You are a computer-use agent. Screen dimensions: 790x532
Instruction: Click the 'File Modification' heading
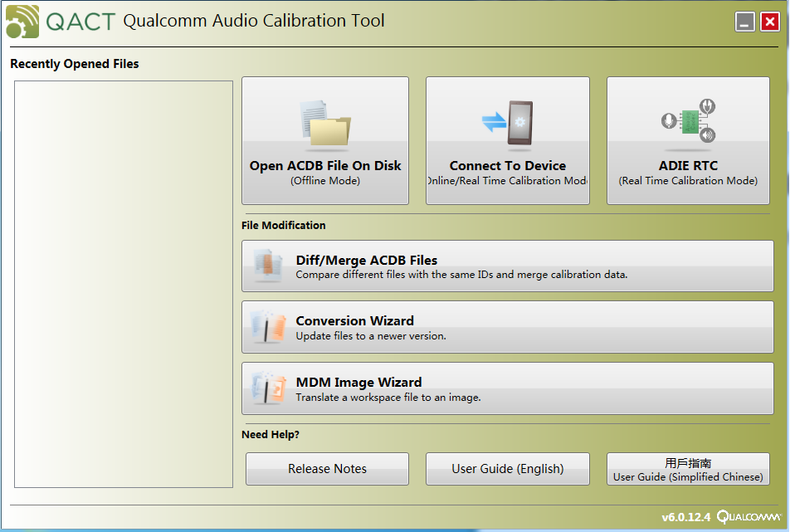coord(283,225)
